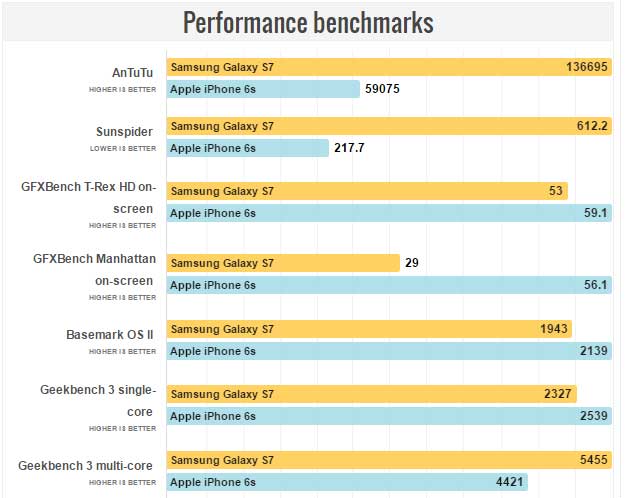Click the iPhone 6s Basemark bar showing 2139
The height and width of the screenshot is (498, 626).
coord(389,351)
